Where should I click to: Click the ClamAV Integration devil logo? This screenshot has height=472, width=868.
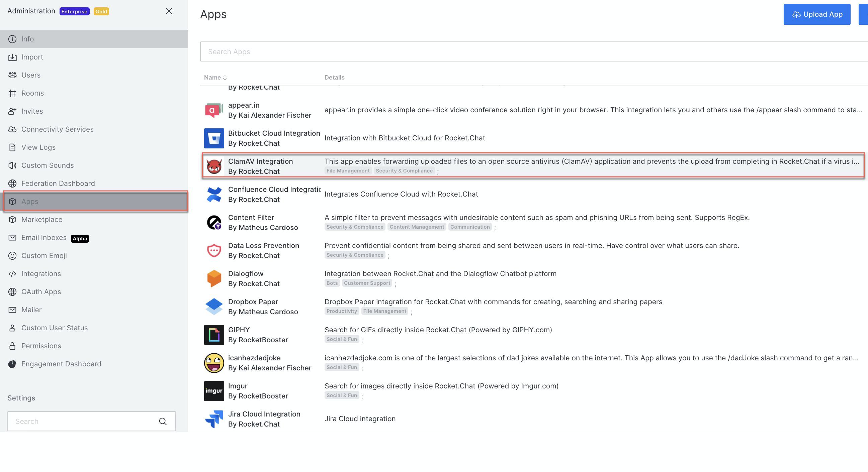tap(214, 166)
